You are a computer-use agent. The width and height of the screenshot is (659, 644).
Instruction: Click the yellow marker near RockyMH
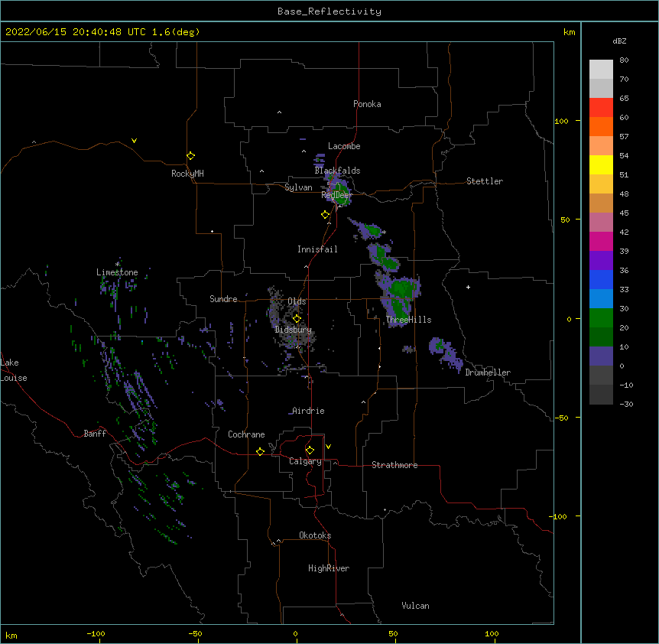pyautogui.click(x=190, y=155)
